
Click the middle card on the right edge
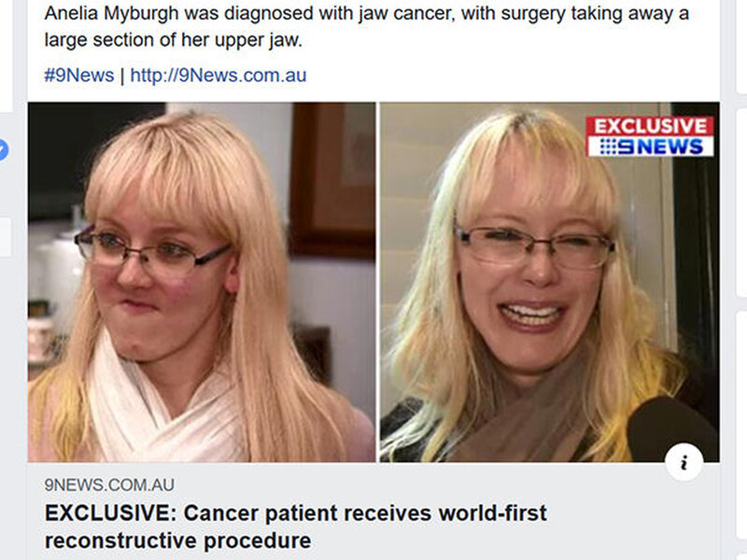click(741, 203)
